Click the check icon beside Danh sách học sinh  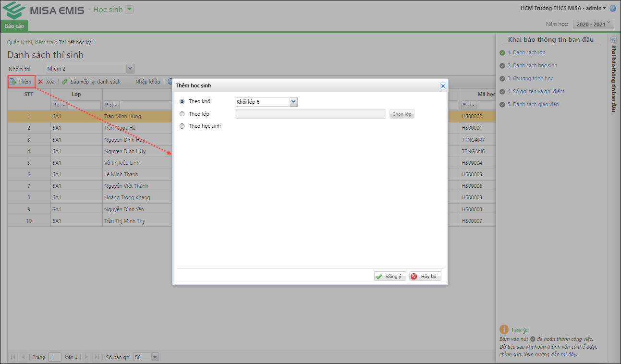point(502,66)
